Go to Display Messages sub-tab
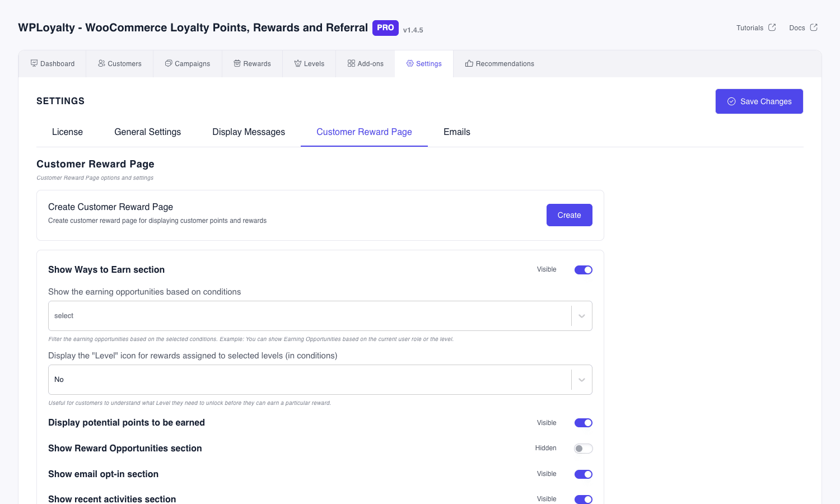The image size is (840, 504). point(249,132)
